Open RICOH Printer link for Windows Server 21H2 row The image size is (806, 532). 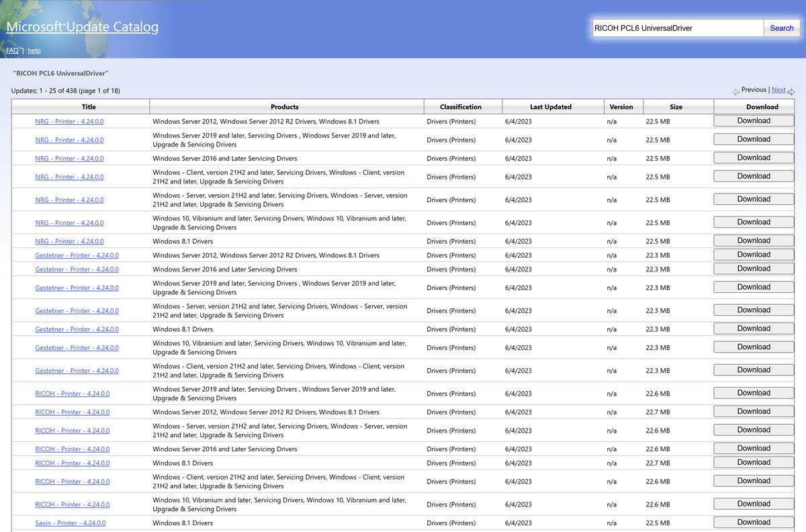coord(73,431)
